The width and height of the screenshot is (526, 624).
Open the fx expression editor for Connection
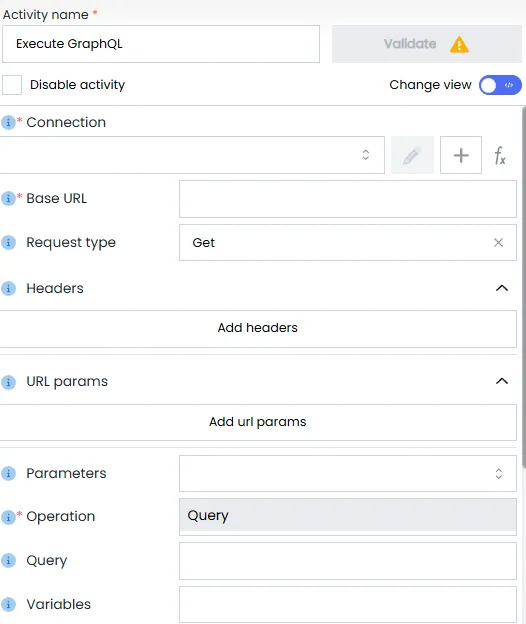pyautogui.click(x=500, y=155)
